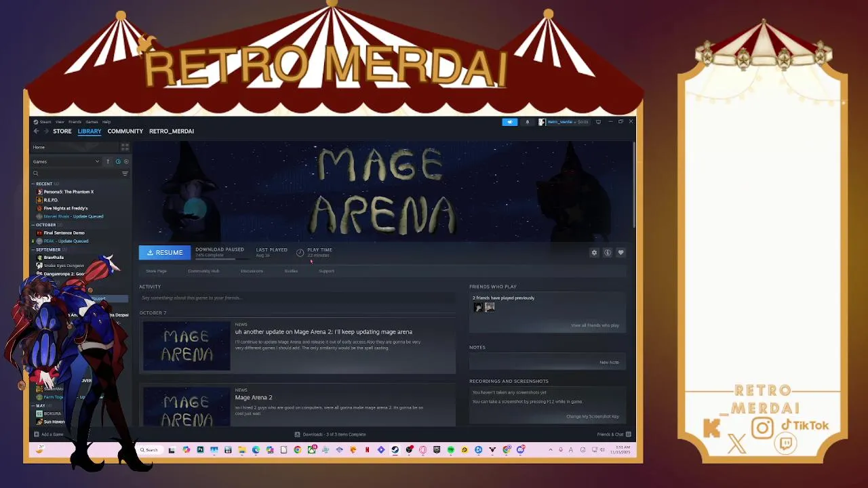Click the game page vertical scrollbar
This screenshot has height=488, width=868.
coord(633,184)
